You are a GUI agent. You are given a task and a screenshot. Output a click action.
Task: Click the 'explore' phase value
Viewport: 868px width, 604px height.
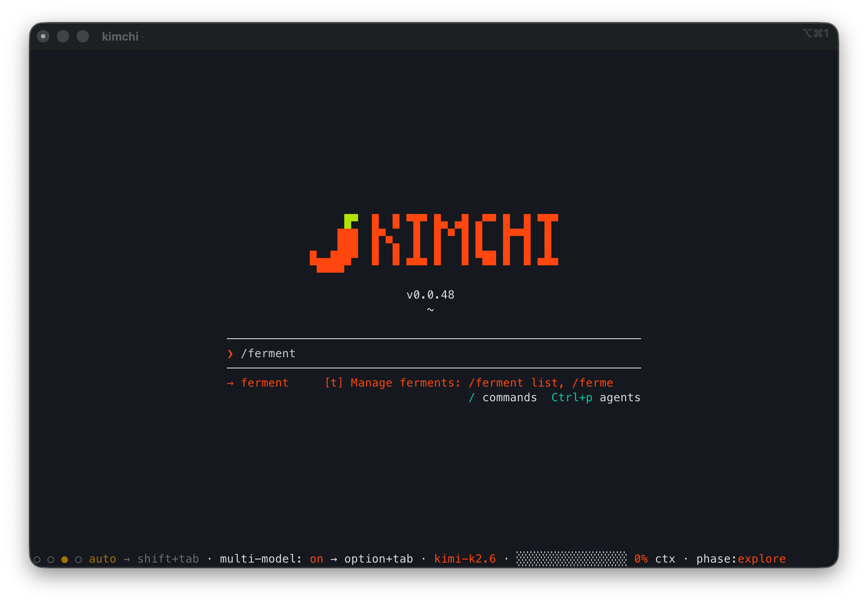pyautogui.click(x=761, y=559)
